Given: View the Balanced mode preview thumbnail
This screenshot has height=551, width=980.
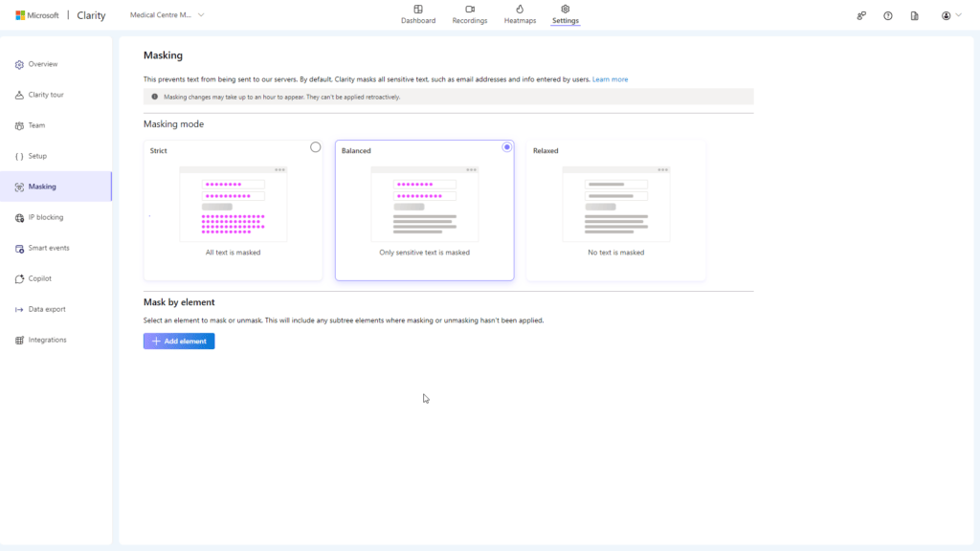Looking at the screenshot, I should click(424, 201).
